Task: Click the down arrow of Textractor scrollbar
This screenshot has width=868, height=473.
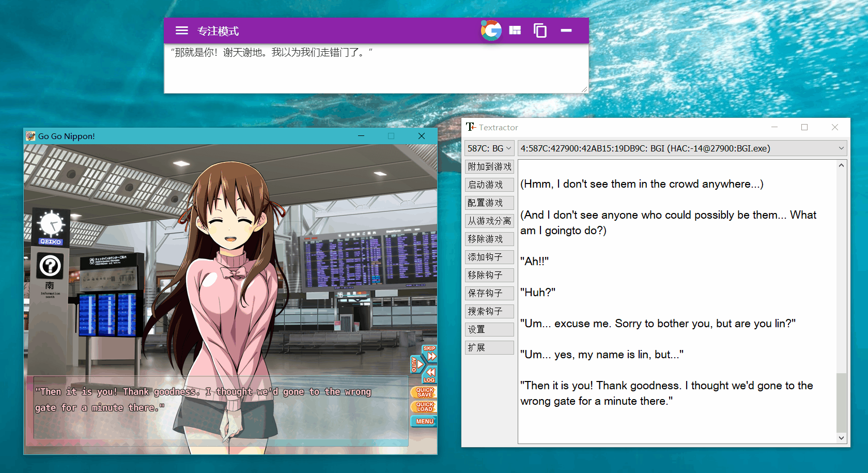Action: [x=841, y=438]
